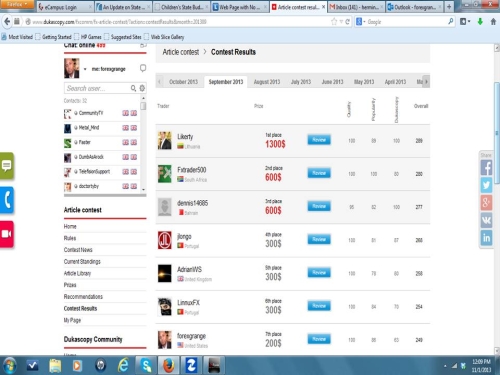Show earlier months with left arrow
500x375 pixels.
tap(159, 82)
